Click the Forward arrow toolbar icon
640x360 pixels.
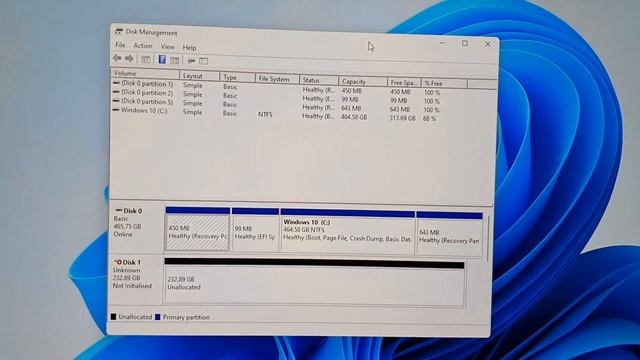[129, 59]
